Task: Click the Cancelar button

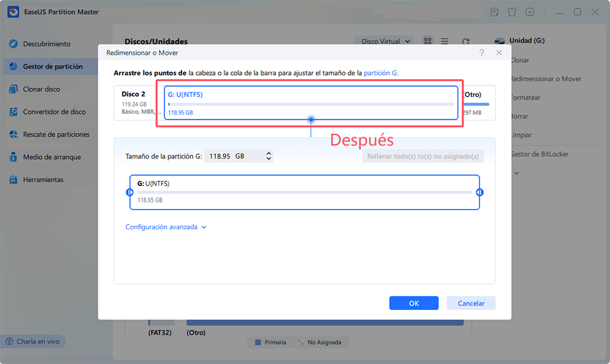Action: tap(471, 303)
